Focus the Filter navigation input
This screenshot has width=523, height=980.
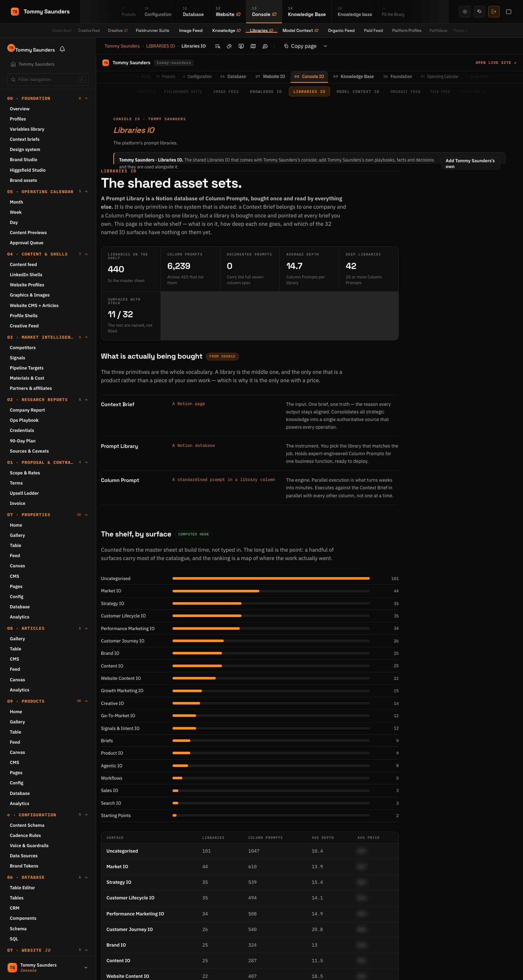click(48, 79)
